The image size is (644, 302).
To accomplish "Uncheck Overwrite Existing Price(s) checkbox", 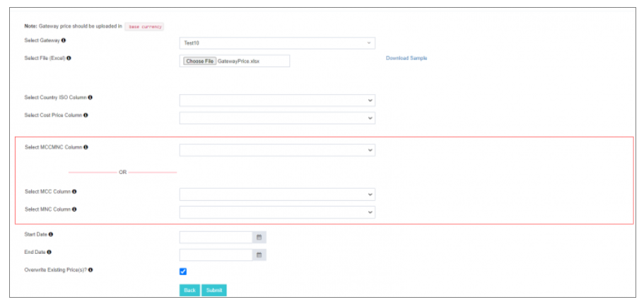I will pos(183,272).
